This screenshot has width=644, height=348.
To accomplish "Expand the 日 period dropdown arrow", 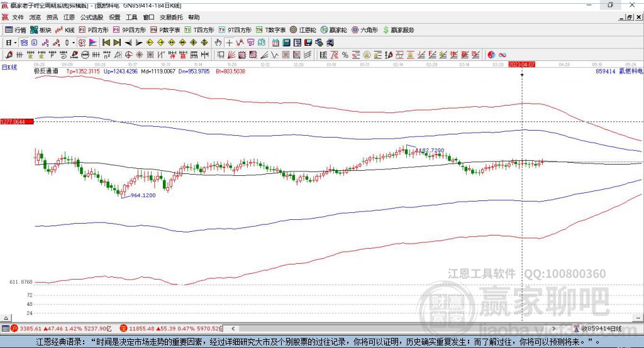I will pyautogui.click(x=15, y=43).
